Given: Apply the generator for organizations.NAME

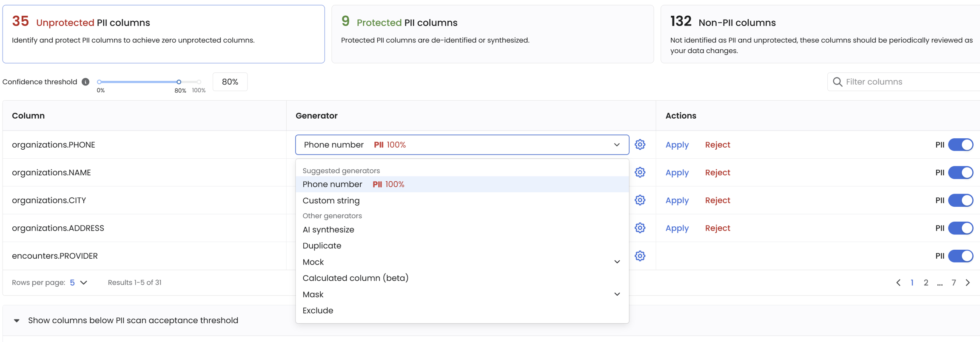Looking at the screenshot, I should pos(677,172).
